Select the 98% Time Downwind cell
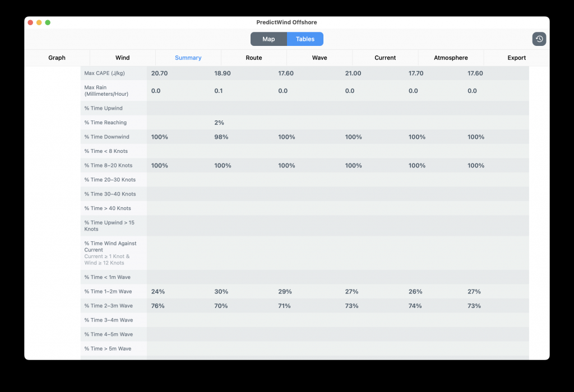Viewport: 574px width, 392px height. click(221, 137)
